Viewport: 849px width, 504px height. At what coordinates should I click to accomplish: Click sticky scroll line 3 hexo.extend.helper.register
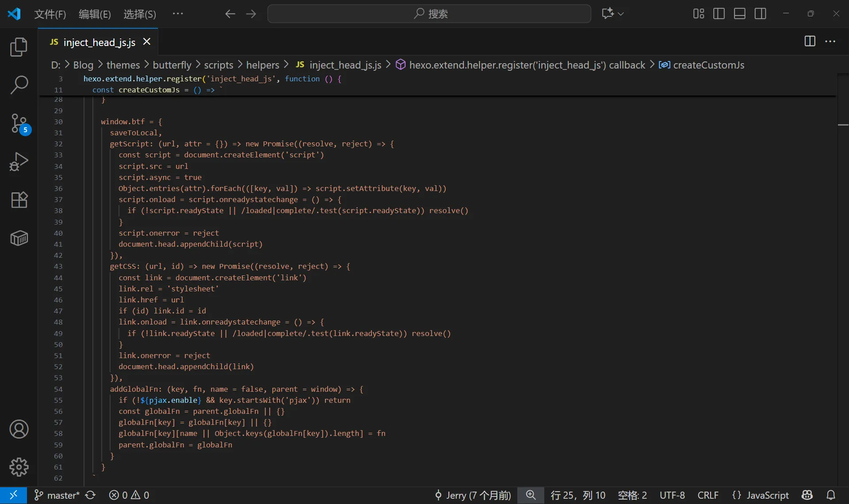(x=212, y=79)
